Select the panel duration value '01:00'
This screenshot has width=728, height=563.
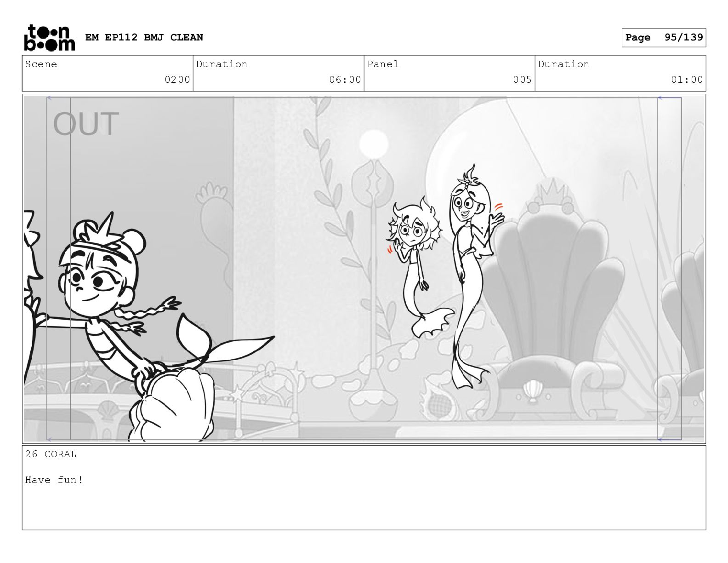(x=687, y=80)
